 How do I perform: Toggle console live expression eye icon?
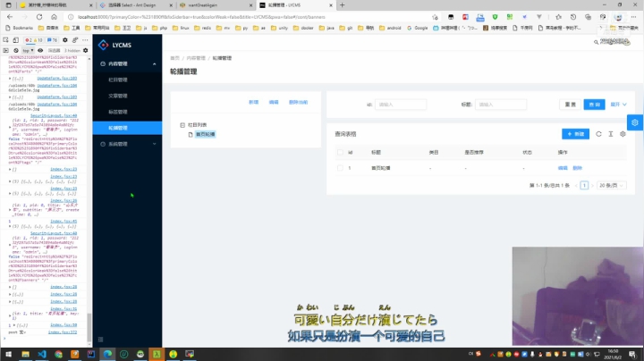(x=40, y=50)
